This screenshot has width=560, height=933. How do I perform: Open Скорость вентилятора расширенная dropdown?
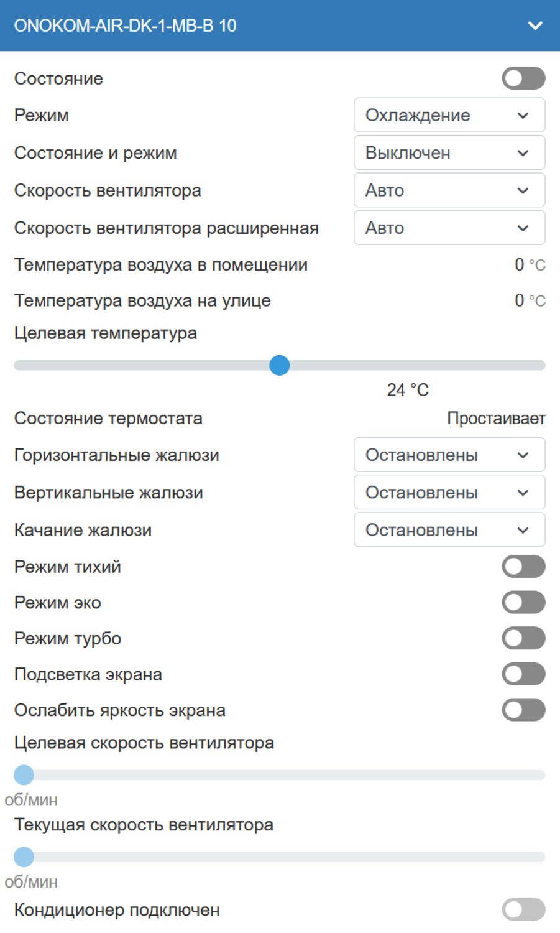(449, 228)
